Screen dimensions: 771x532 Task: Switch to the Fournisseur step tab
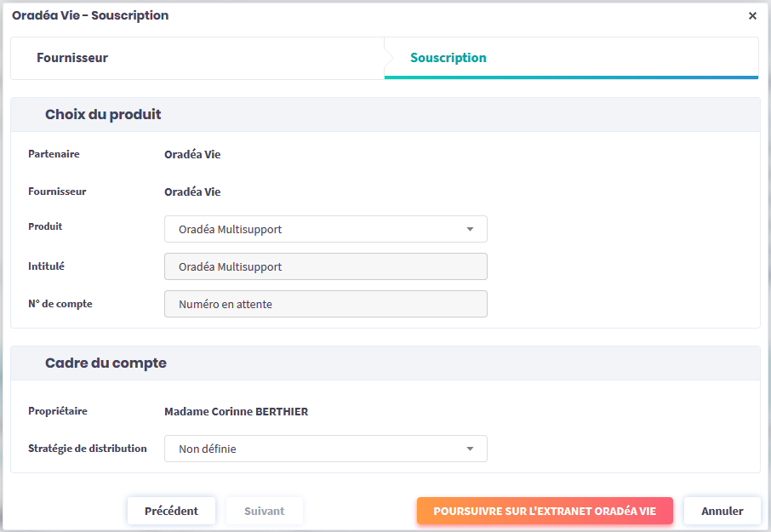(72, 58)
